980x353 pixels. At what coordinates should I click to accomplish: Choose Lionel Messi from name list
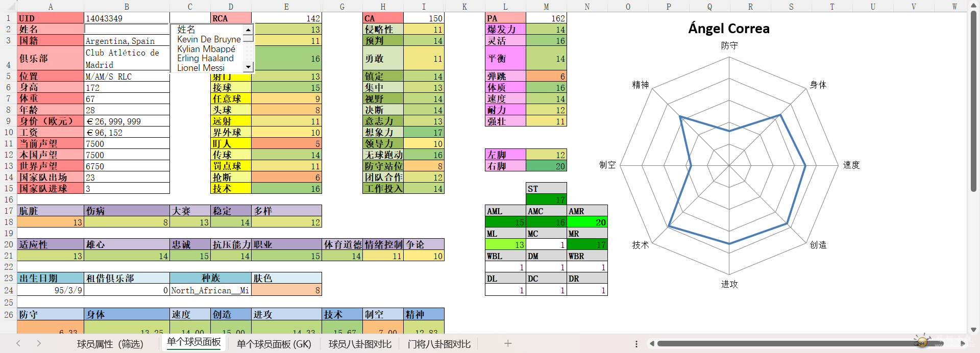pyautogui.click(x=201, y=68)
